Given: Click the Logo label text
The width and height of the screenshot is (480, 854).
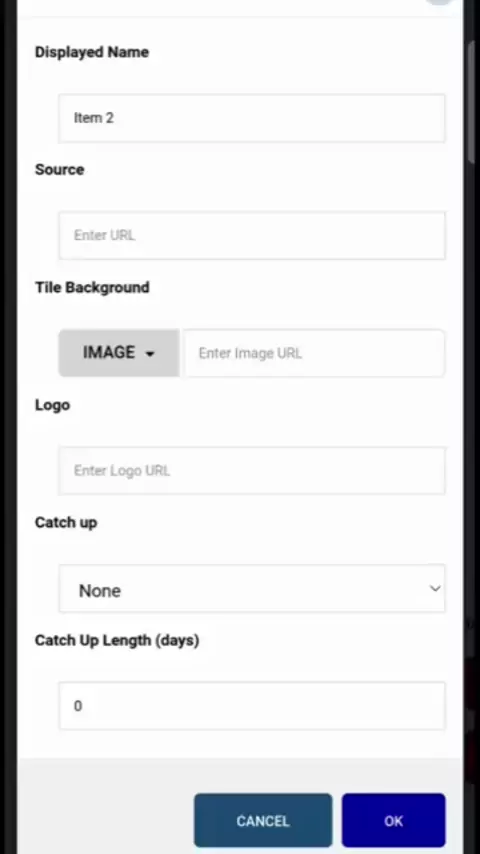Looking at the screenshot, I should (52, 405).
